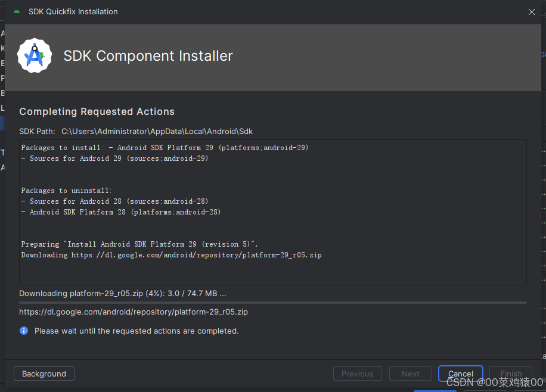Click 'Packages to uninstall:' line
546x392 pixels.
66,191
